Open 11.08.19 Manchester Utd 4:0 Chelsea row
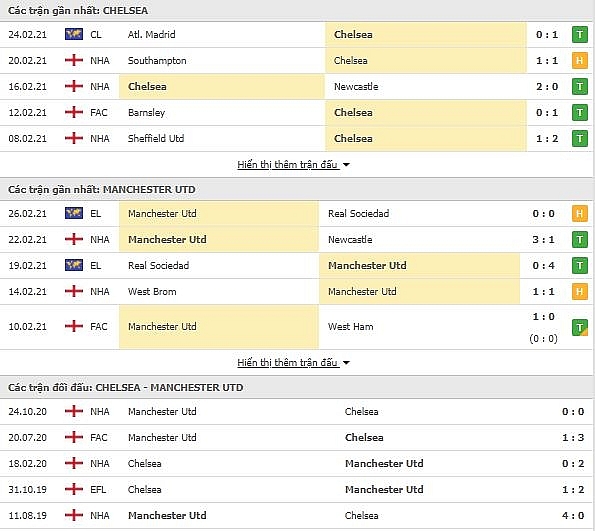Screen dimensions: 595x531 coord(298,515)
